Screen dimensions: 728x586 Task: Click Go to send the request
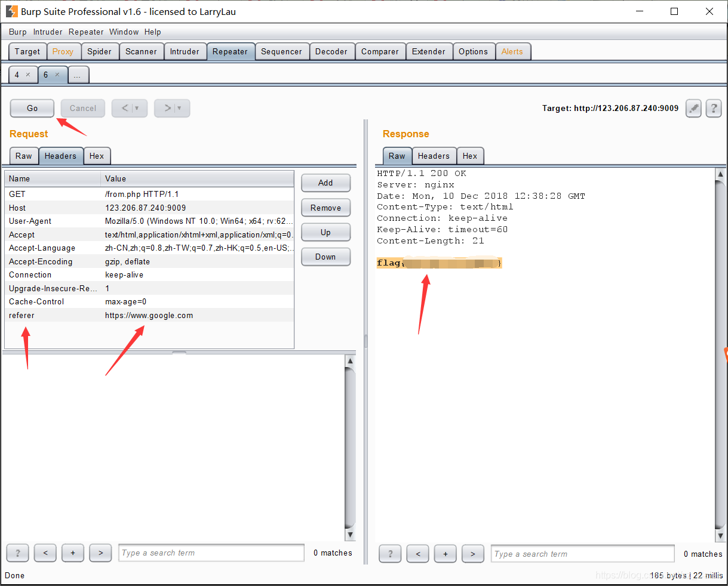[x=32, y=108]
